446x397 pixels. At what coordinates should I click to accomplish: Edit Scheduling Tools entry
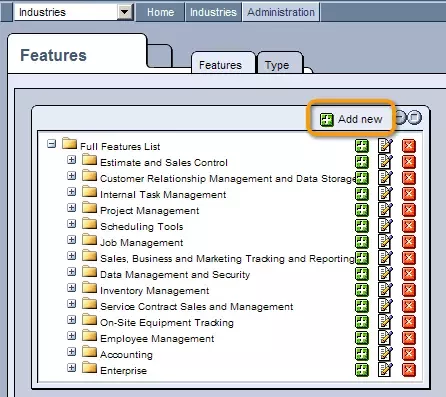[385, 226]
